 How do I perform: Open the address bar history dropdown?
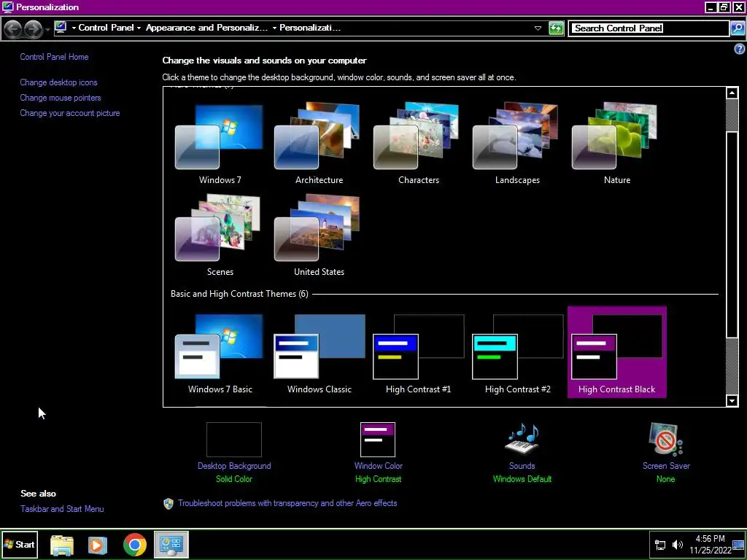click(538, 28)
